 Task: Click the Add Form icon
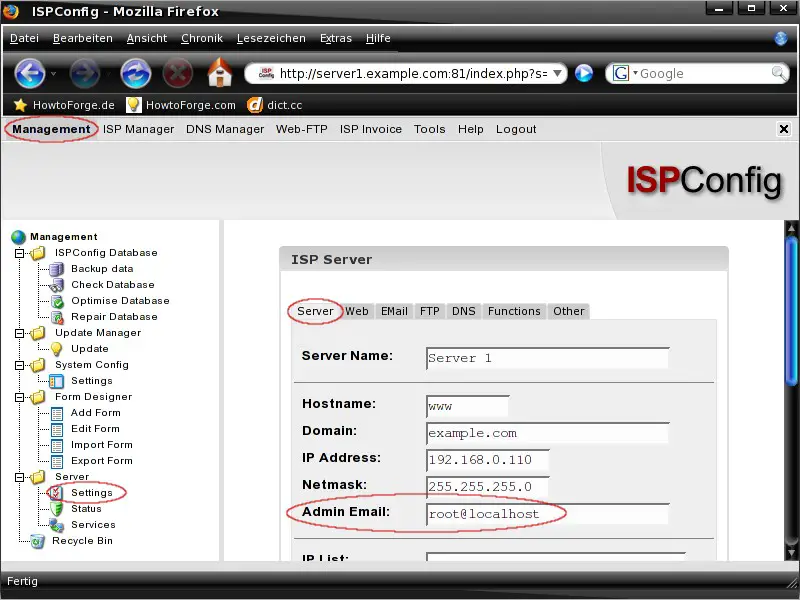tap(57, 413)
